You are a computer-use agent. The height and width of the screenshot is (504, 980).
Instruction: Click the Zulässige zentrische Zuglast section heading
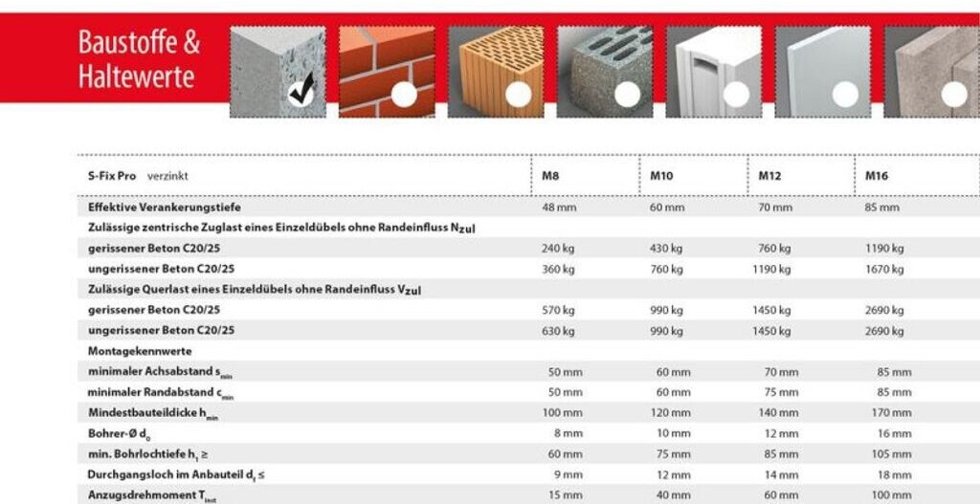281,228
